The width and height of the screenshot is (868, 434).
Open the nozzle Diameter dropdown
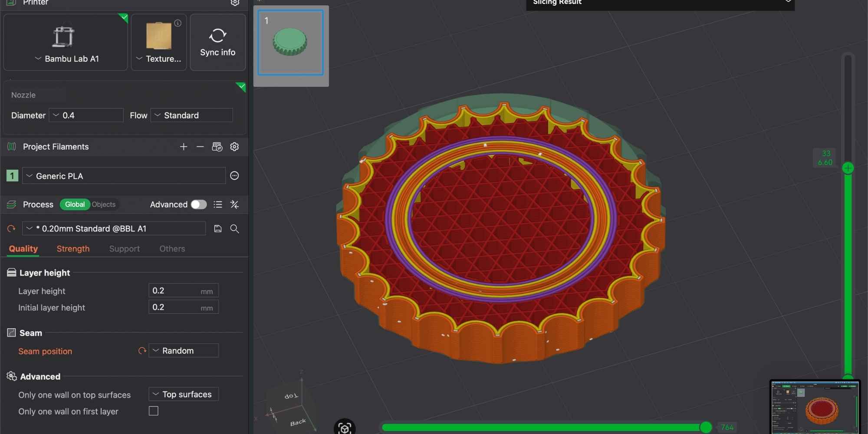(86, 115)
